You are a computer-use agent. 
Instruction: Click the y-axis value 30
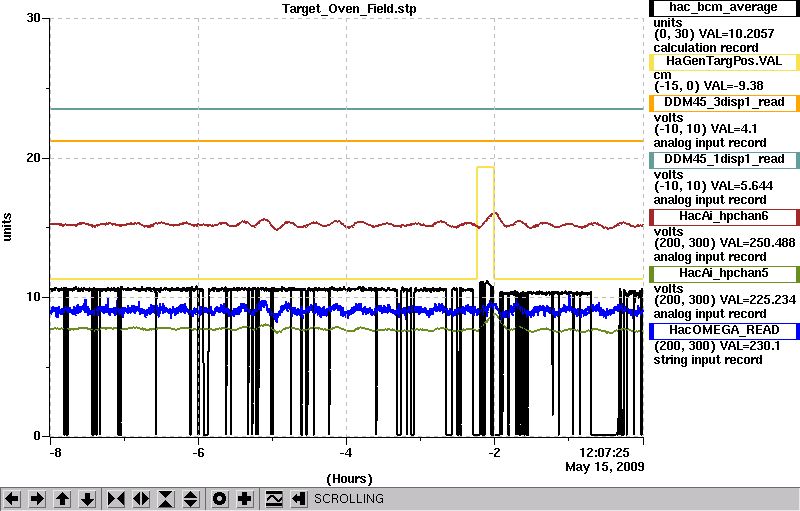pos(33,18)
